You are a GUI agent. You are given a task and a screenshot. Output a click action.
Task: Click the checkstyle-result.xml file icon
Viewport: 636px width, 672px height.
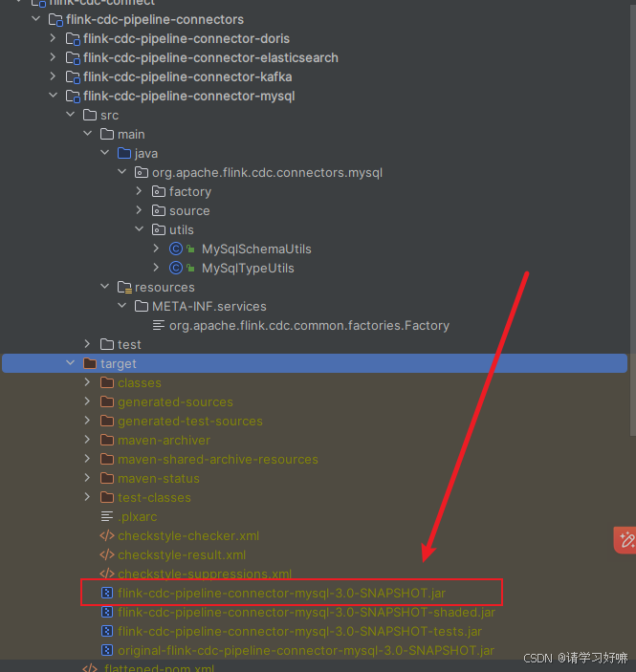pyautogui.click(x=107, y=554)
